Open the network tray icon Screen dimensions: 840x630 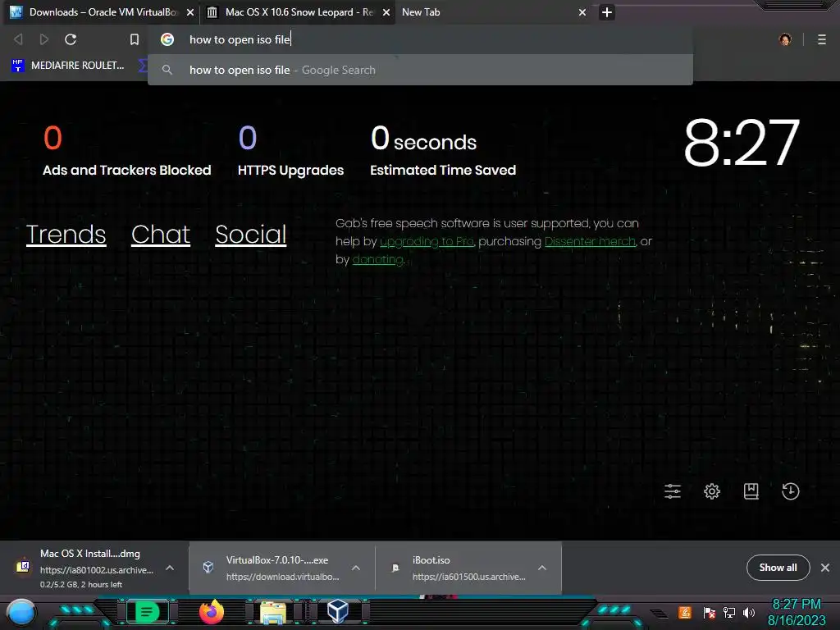click(729, 612)
